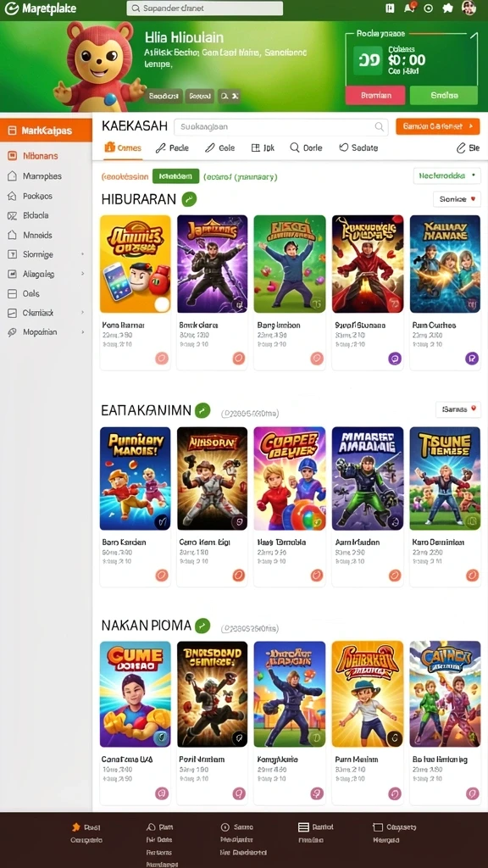488x868 pixels.
Task: Click the round icon on Karo Bamnion card
Action: (472, 576)
